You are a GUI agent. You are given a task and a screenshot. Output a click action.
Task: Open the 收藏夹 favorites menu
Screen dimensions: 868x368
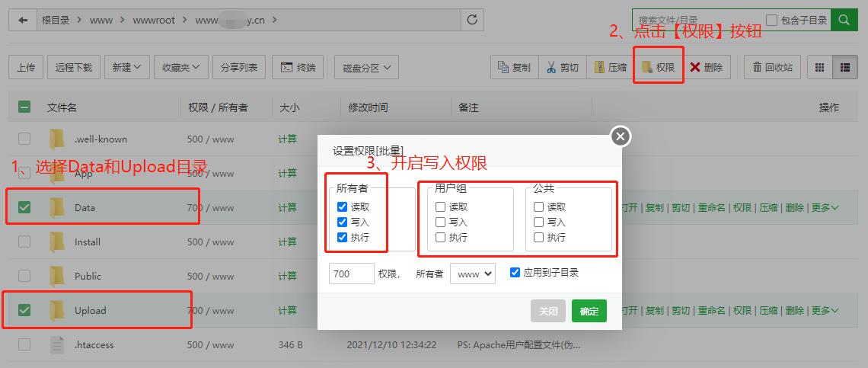tap(180, 67)
